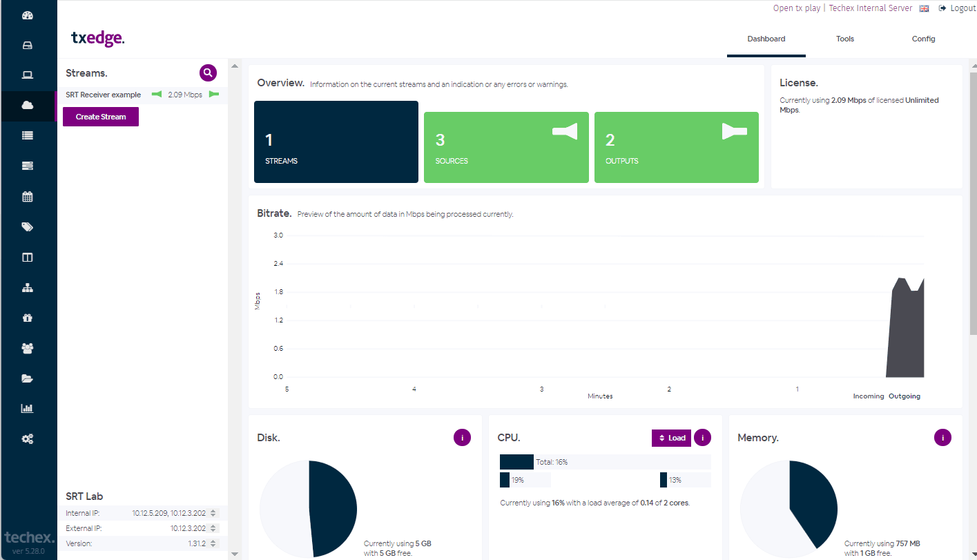Viewport: 977px width, 560px height.
Task: Click the Memory panel info icon
Action: click(x=942, y=437)
